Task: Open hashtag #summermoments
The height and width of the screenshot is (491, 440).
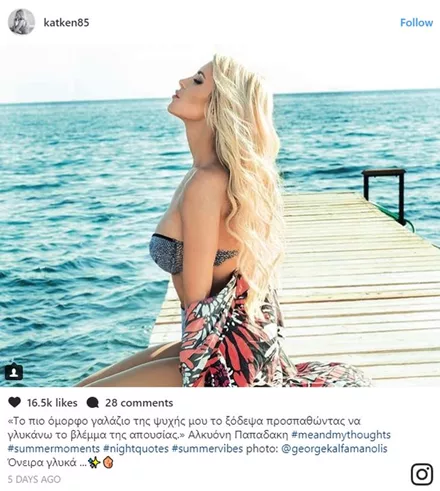Action: 54,449
